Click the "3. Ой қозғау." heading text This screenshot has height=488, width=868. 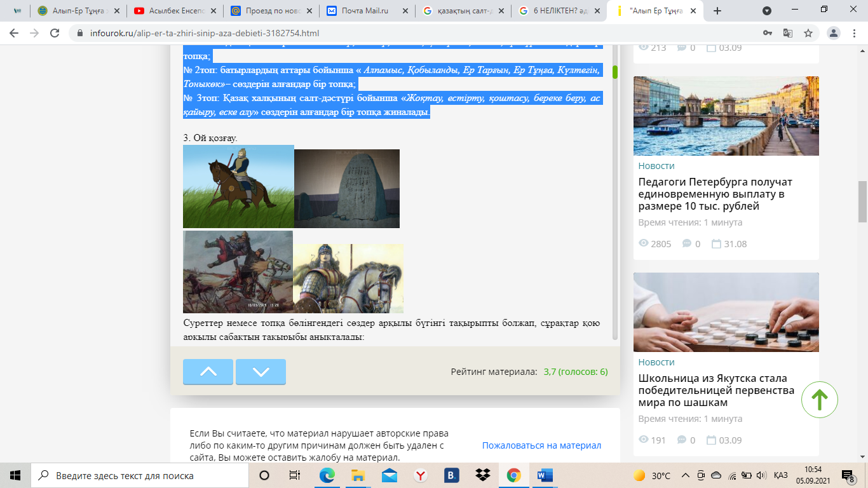point(210,138)
